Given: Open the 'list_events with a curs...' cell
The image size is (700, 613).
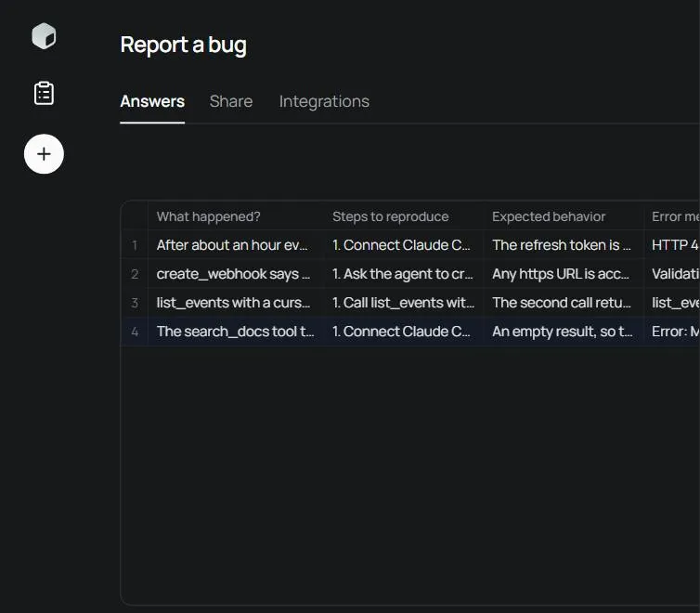Looking at the screenshot, I should 236,303.
